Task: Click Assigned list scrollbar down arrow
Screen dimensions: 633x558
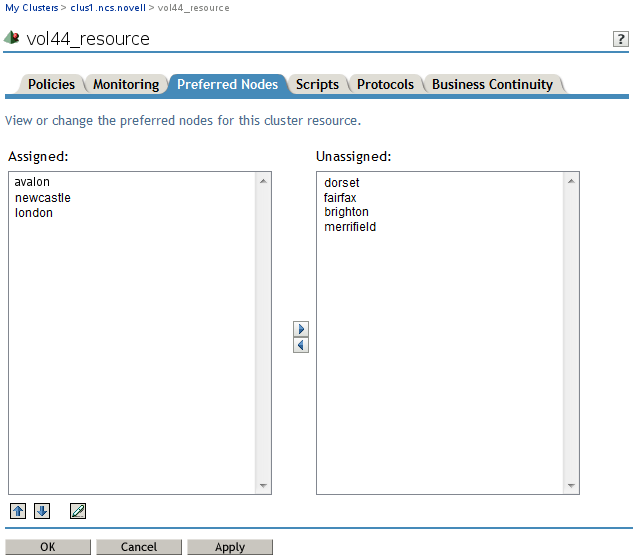Action: click(x=263, y=485)
